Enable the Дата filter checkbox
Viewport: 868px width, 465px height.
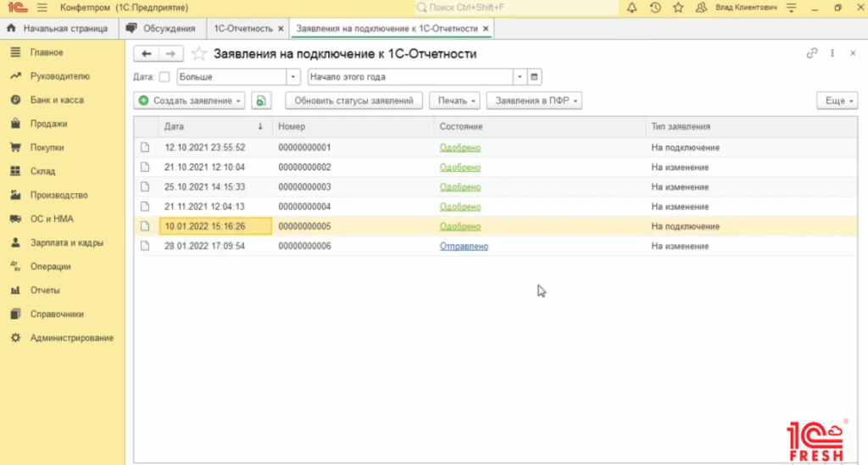tap(164, 77)
